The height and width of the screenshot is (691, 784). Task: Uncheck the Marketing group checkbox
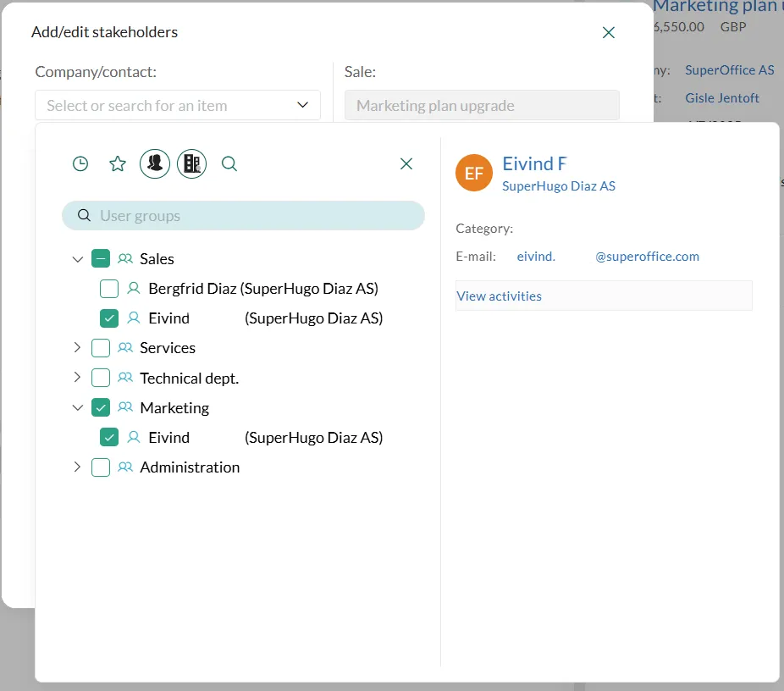pos(101,408)
